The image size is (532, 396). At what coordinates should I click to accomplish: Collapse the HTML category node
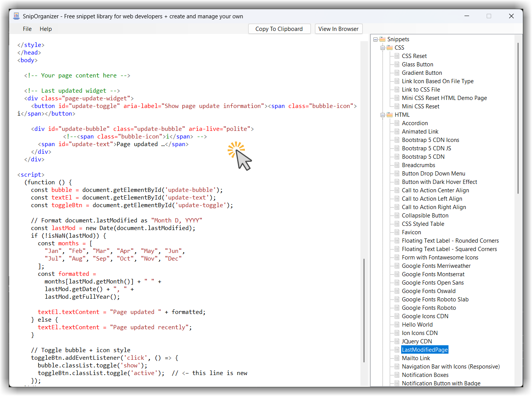click(x=383, y=115)
